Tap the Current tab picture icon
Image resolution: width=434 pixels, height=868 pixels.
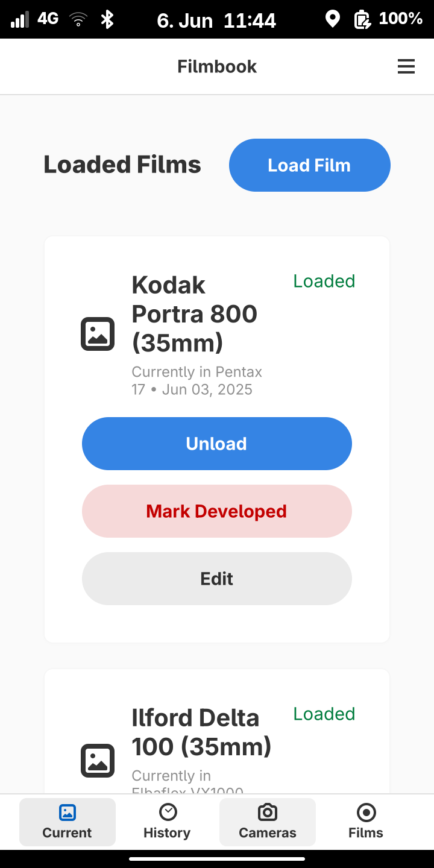click(68, 813)
